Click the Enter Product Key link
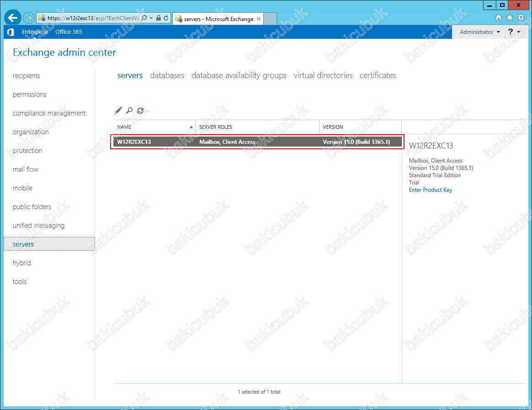This screenshot has height=410, width=532. tap(430, 190)
